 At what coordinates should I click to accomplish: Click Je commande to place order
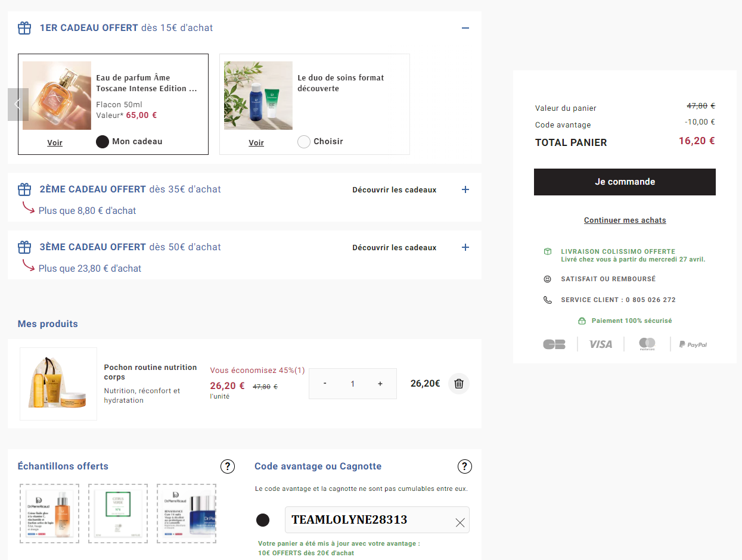tap(625, 182)
